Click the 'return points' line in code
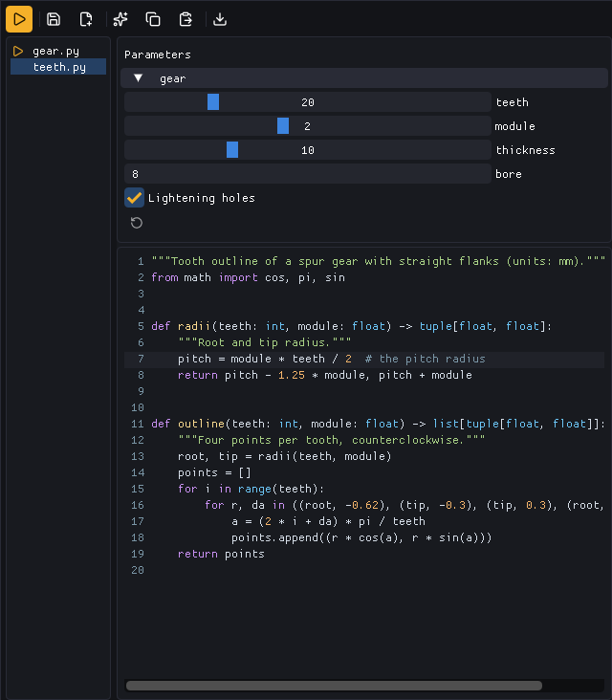Image resolution: width=612 pixels, height=700 pixels. (x=221, y=554)
